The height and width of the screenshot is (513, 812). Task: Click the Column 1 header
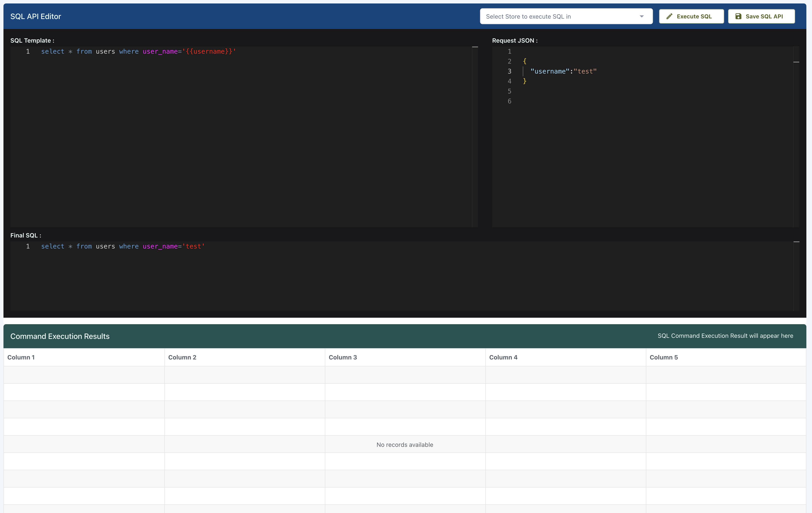(21, 357)
